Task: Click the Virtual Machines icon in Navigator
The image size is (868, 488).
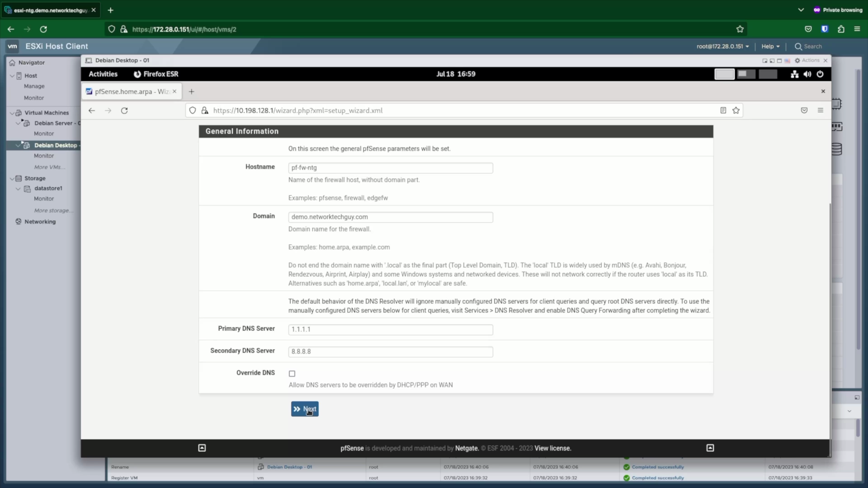Action: click(x=19, y=113)
